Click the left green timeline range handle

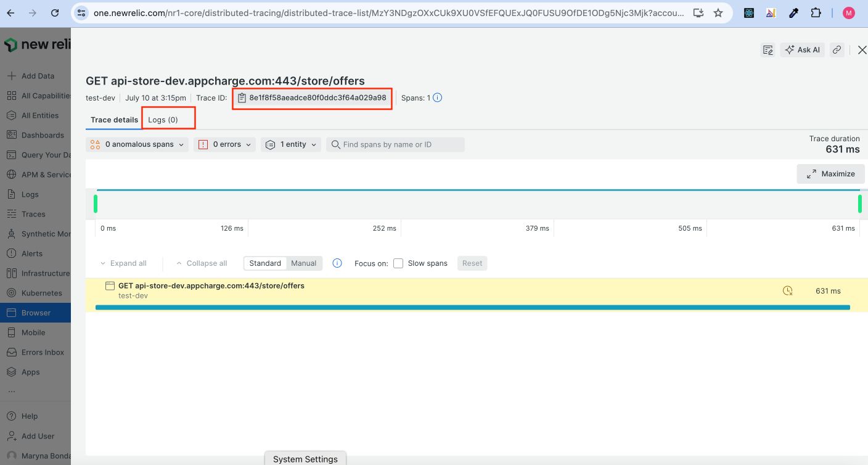[96, 204]
